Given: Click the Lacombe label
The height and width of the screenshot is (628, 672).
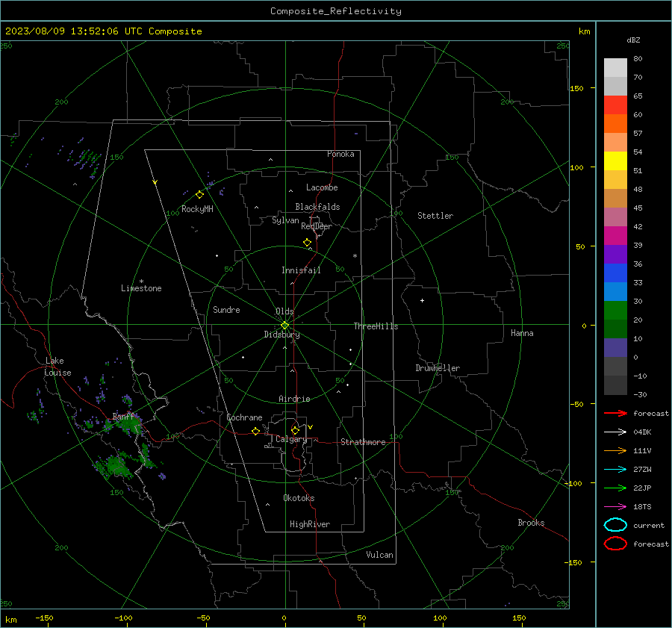Looking at the screenshot, I should (322, 187).
